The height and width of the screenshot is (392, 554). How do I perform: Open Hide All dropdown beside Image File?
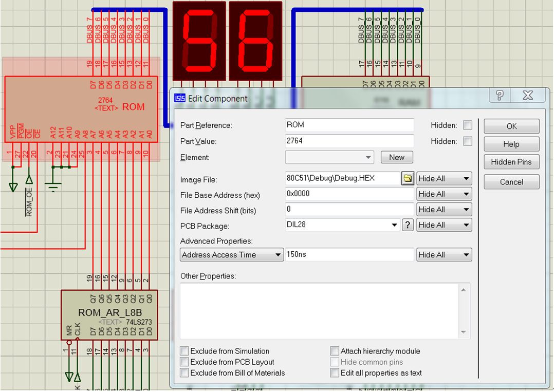point(444,178)
